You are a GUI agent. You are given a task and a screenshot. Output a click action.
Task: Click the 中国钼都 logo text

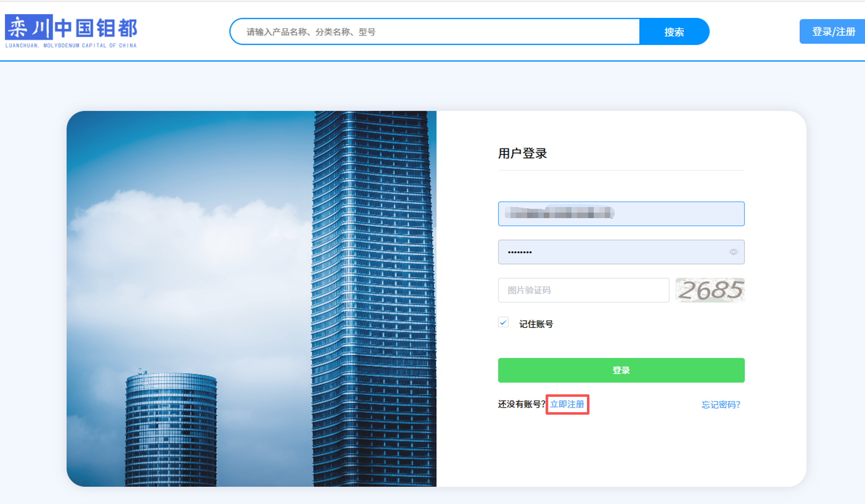(x=96, y=28)
